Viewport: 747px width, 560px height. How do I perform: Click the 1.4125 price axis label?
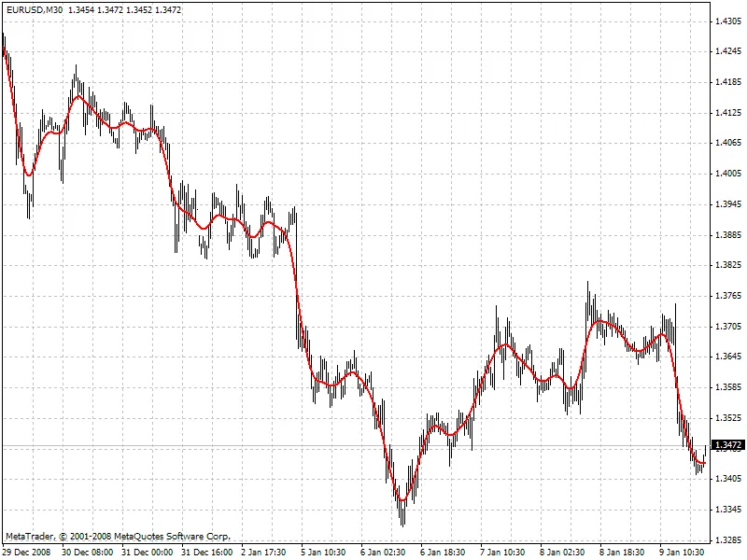coord(727,113)
